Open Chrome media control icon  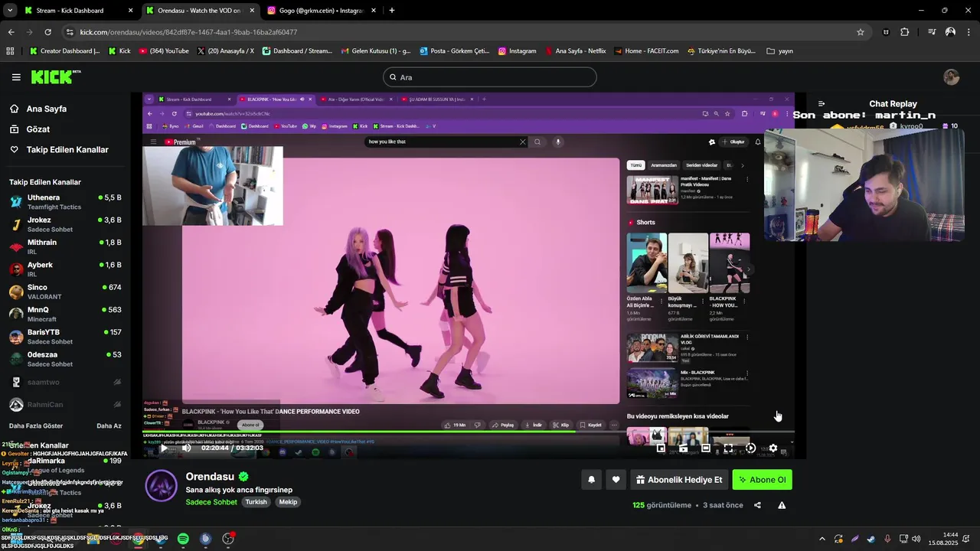(x=932, y=32)
